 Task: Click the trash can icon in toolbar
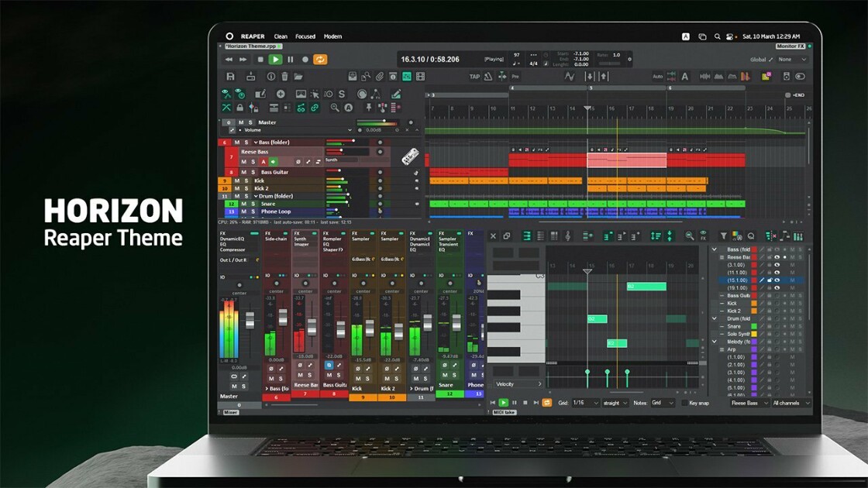(284, 77)
